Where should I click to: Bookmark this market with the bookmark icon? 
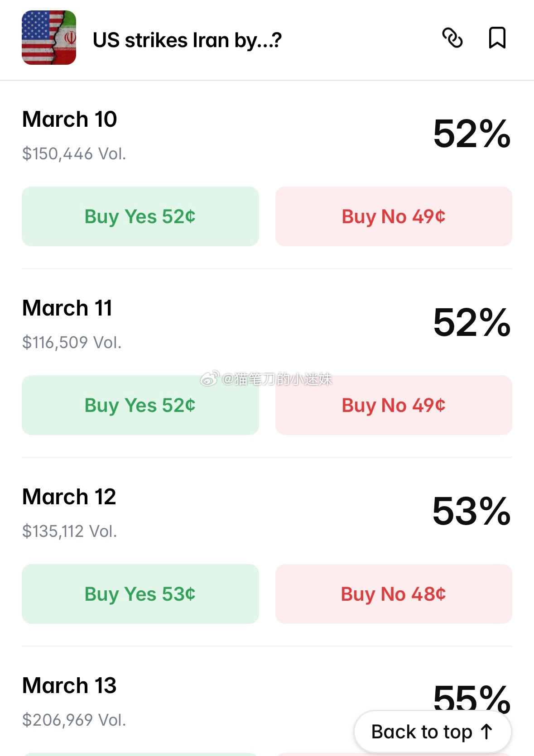pos(497,38)
